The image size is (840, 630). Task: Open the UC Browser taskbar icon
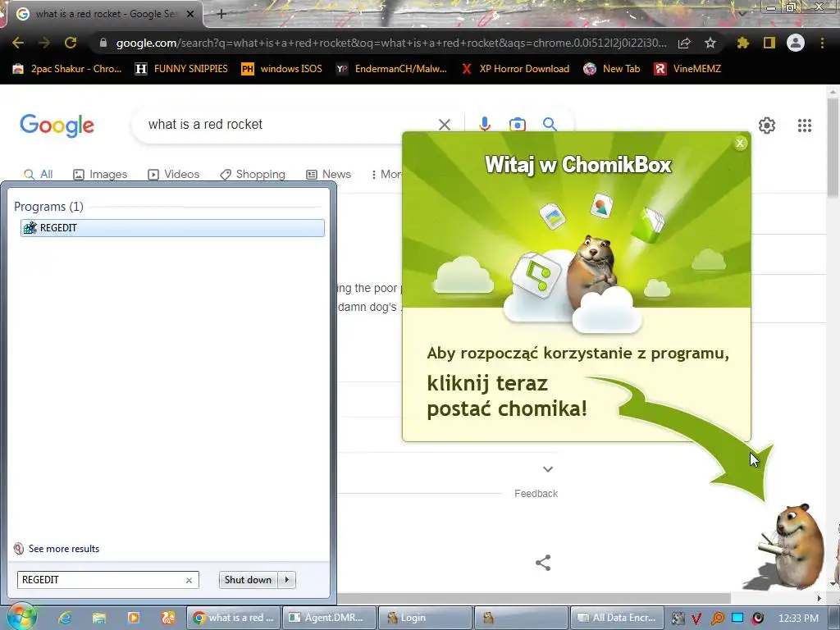point(167,618)
